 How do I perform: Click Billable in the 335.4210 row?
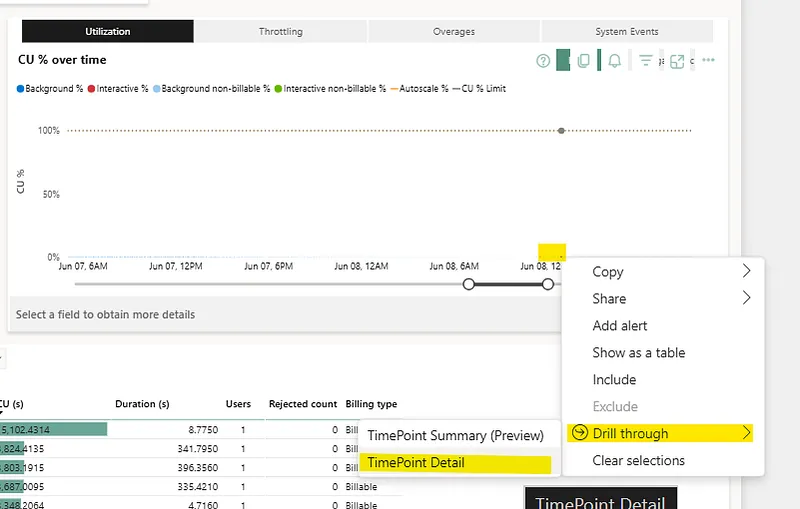click(x=361, y=487)
